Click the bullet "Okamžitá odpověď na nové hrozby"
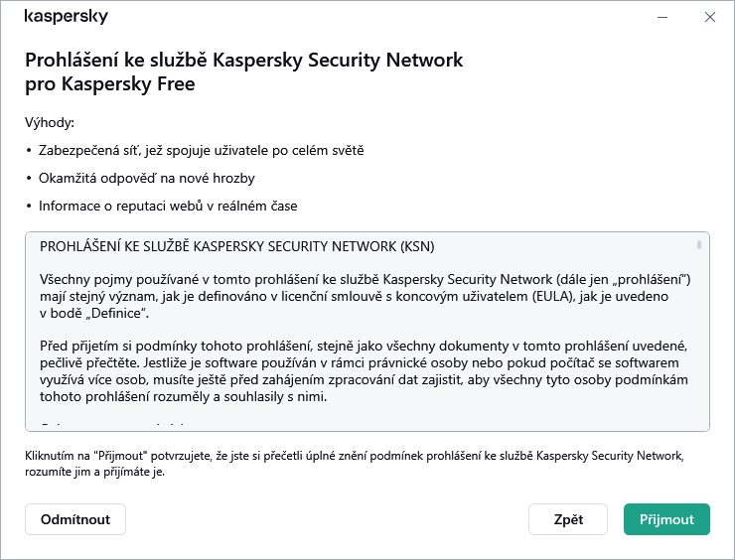Image resolution: width=735 pixels, height=560 pixels. [x=147, y=179]
